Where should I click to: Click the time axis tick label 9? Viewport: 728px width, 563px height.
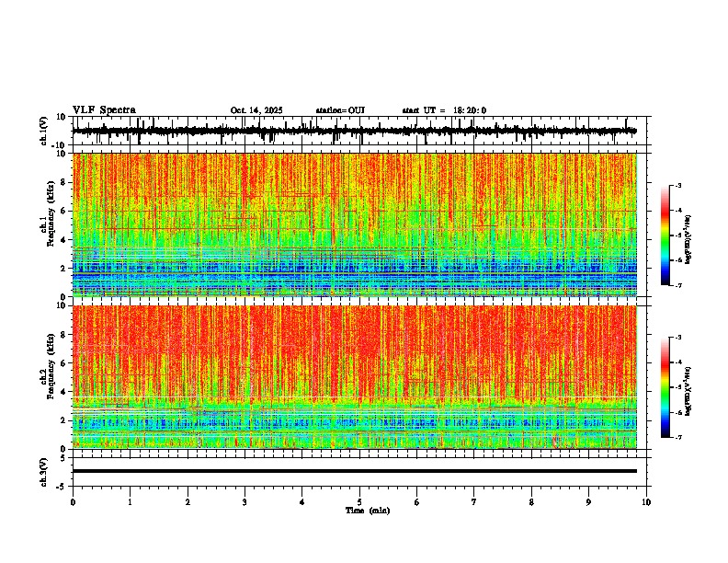[588, 502]
